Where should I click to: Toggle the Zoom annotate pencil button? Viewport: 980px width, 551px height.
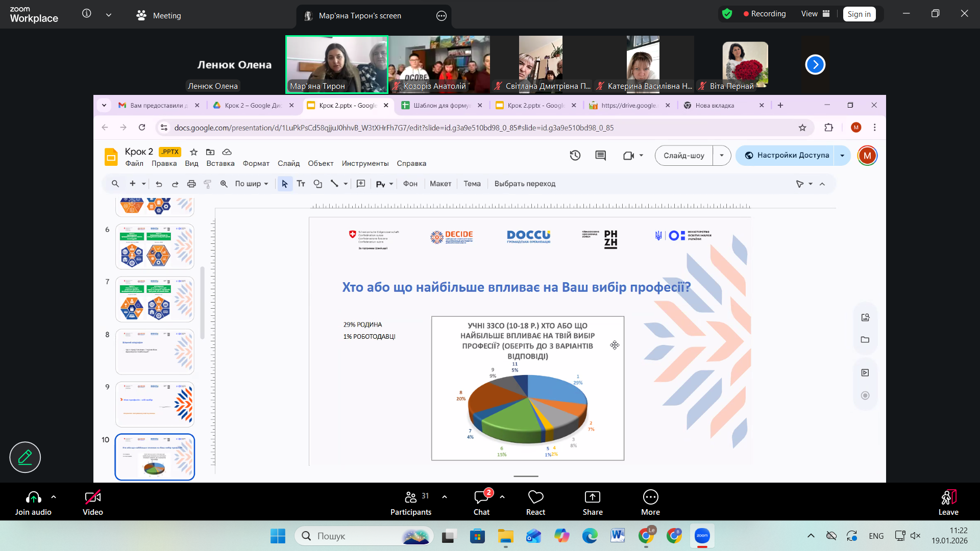(25, 457)
